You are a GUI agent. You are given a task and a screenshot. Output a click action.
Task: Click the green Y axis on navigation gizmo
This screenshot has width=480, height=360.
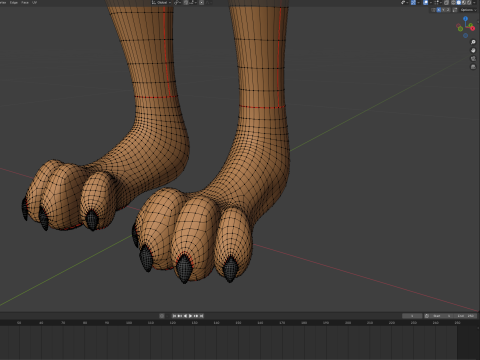(x=471, y=25)
